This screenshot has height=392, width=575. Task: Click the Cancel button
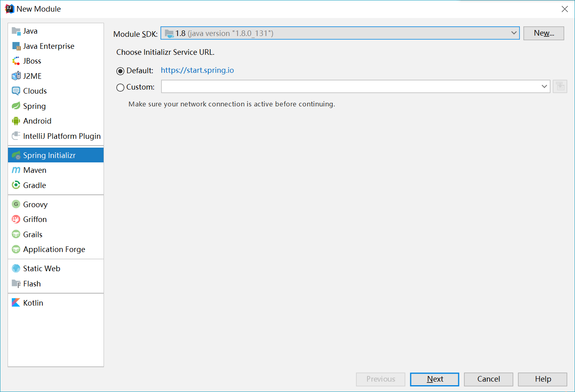pos(488,379)
